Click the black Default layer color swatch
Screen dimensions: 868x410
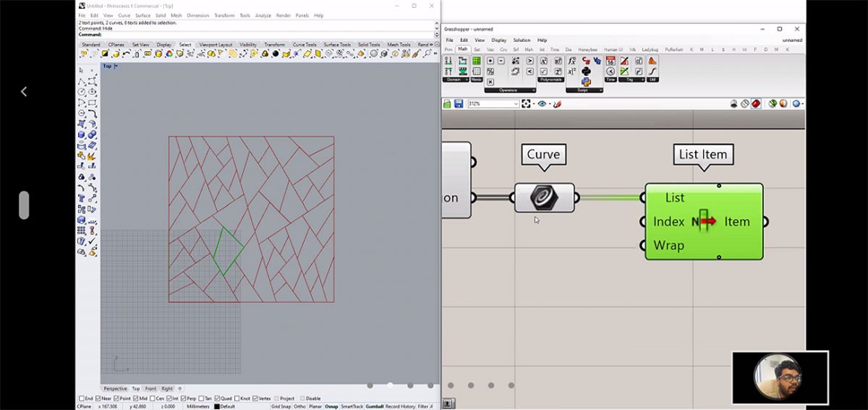[x=217, y=406]
